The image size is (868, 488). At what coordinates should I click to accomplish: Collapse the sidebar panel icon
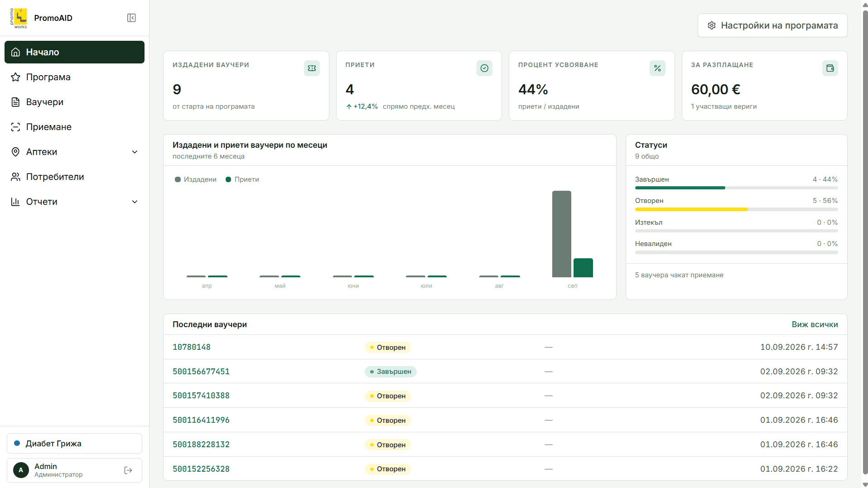[131, 18]
